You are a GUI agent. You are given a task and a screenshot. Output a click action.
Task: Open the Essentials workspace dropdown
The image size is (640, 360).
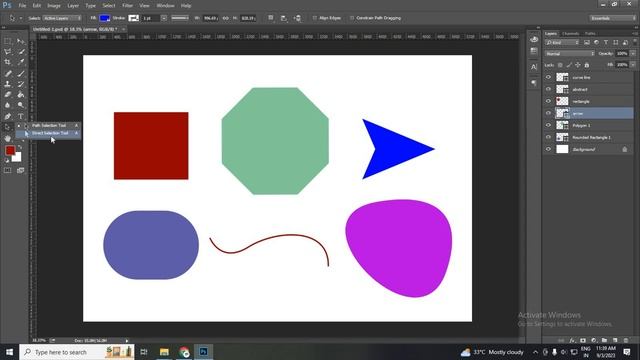(x=612, y=18)
